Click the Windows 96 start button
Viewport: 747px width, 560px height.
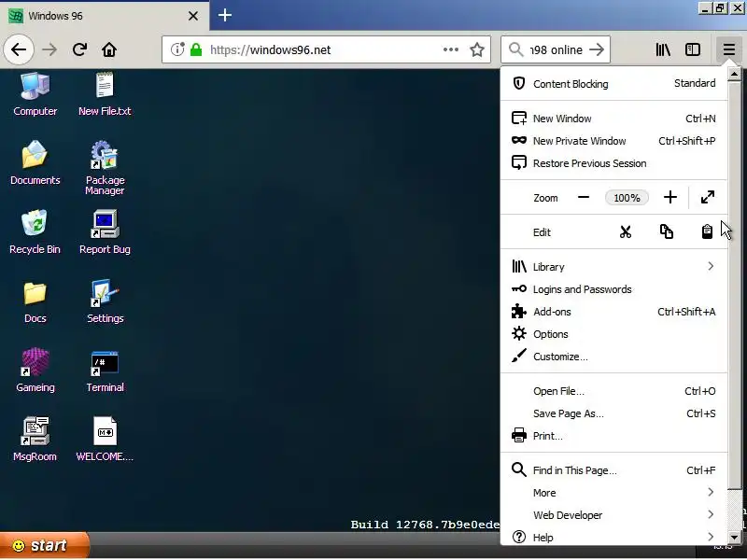tap(44, 545)
